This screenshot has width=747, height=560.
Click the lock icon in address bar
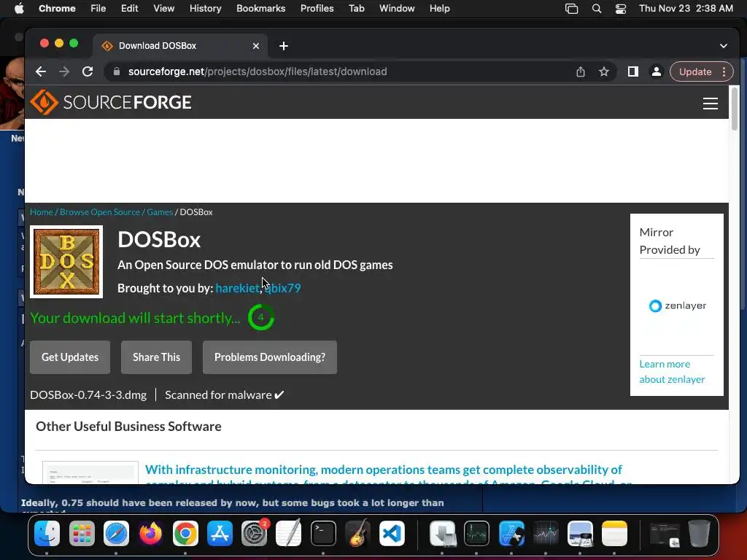(x=116, y=72)
